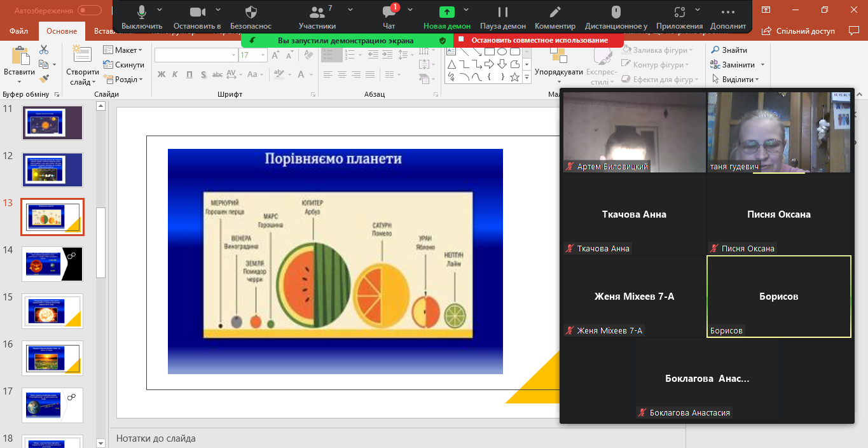Pause the Zoom screen share
The width and height of the screenshot is (868, 448).
point(502,16)
